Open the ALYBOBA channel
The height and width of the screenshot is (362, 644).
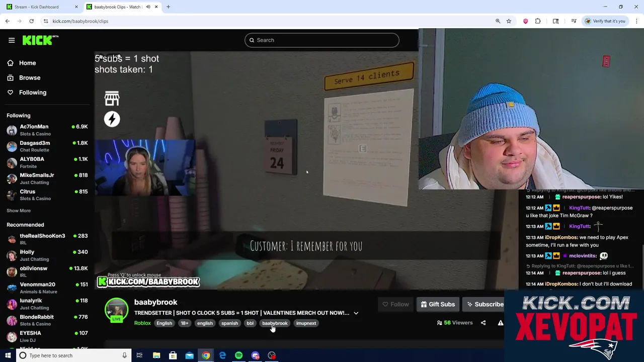[47, 162]
